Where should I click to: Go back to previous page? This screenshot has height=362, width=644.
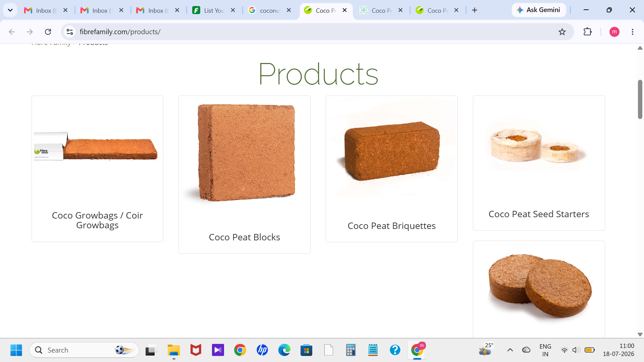tap(12, 32)
